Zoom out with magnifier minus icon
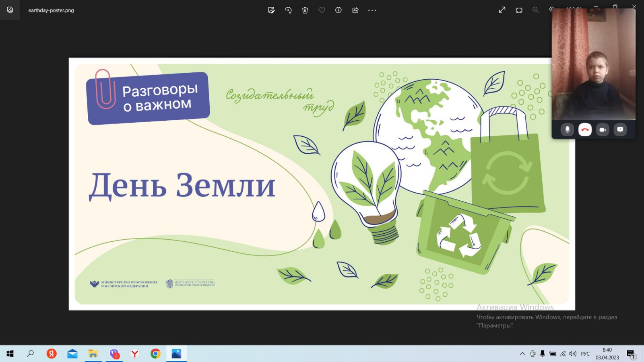 click(x=535, y=10)
